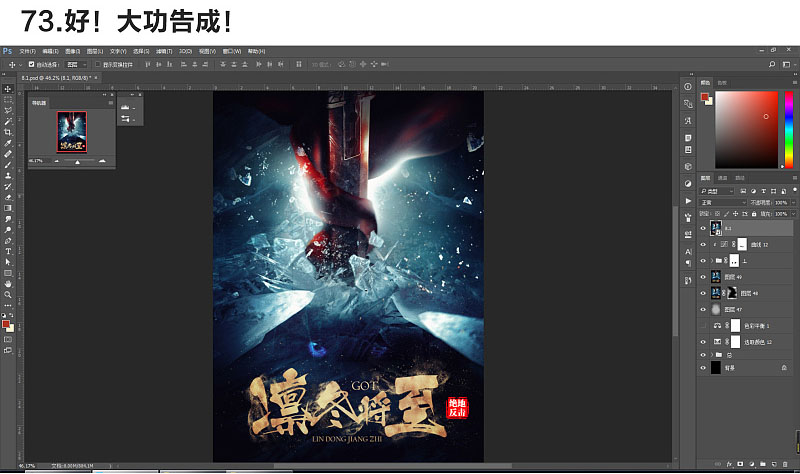Open the Move tool preset picker arrow
800x474 pixels.
(20, 65)
